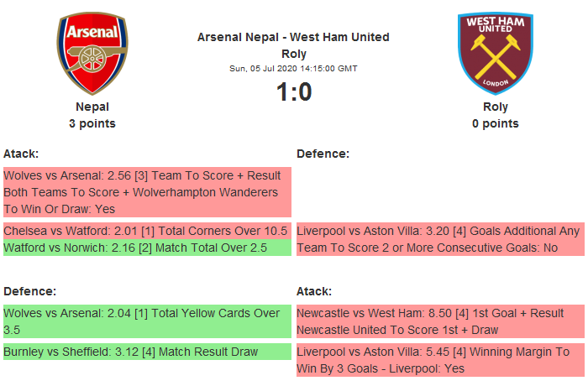This screenshot has width=588, height=386.
Task: Click the West Ham United crest logo
Action: pos(495,54)
